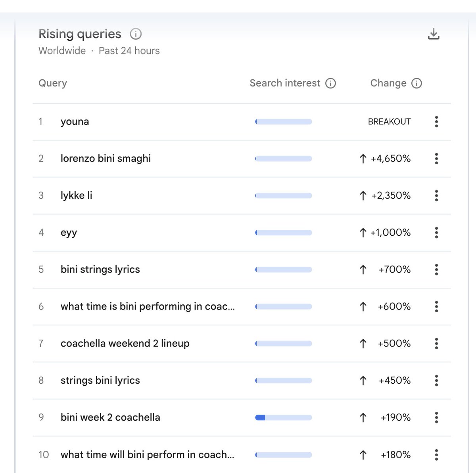Open more options for eyy query

[x=436, y=233]
